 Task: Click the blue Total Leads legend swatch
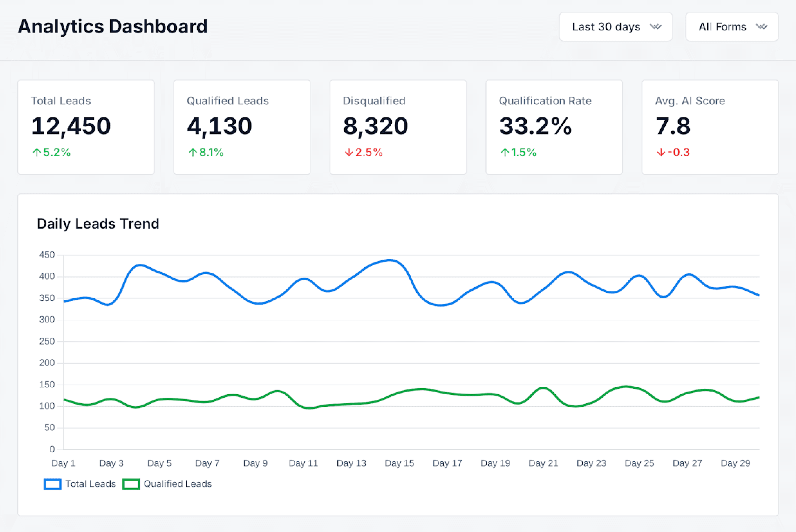click(x=52, y=484)
